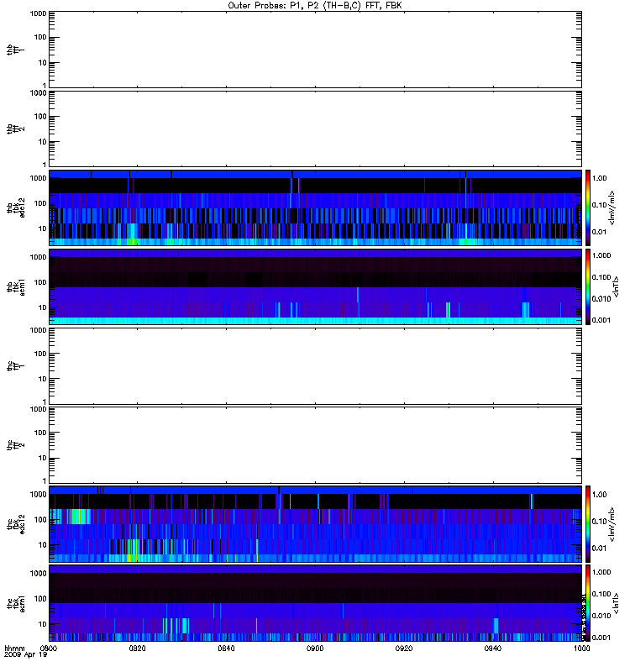
Task: Select the 'thb fbk edc12' panel label
Action: pyautogui.click(x=15, y=207)
